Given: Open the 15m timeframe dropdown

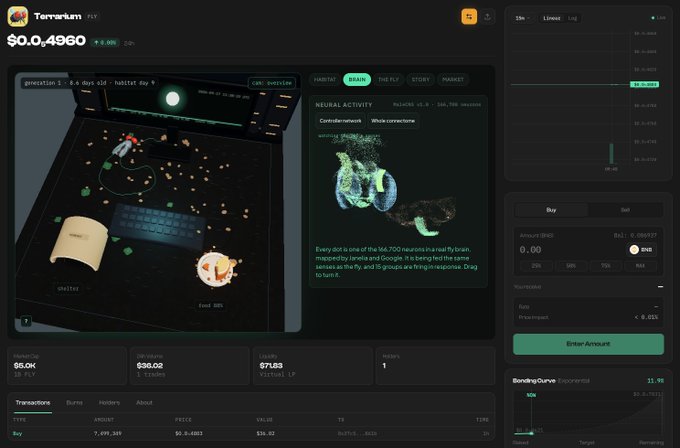Looking at the screenshot, I should coord(523,18).
